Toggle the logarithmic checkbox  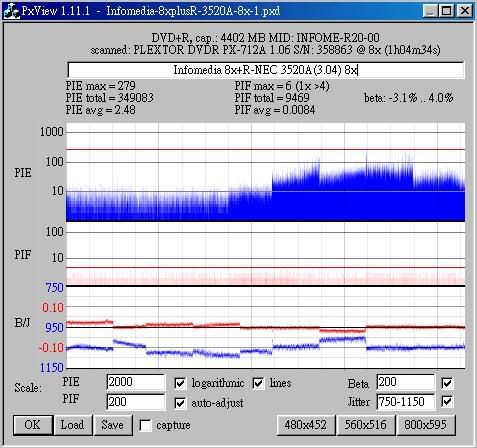[x=180, y=383]
